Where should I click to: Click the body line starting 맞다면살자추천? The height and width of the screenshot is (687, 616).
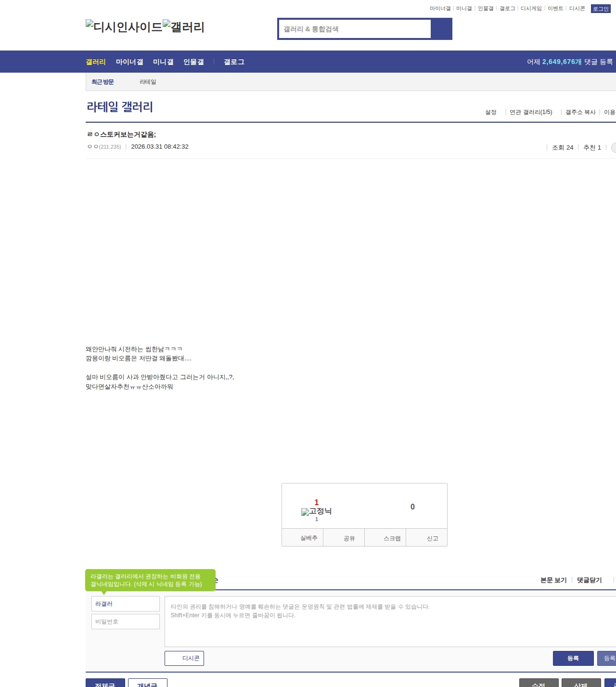129,387
